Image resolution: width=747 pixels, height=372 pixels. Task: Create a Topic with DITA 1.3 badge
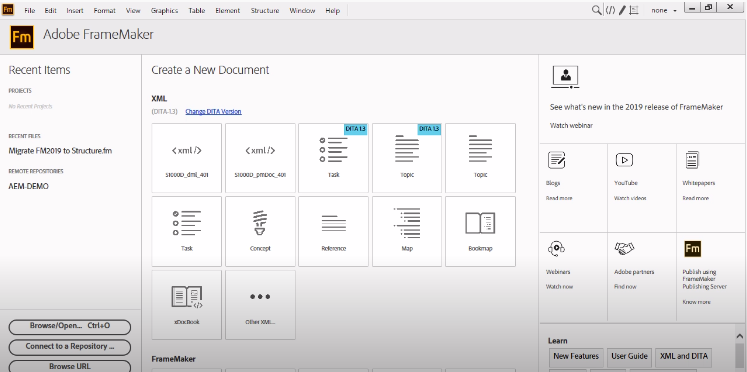[407, 158]
